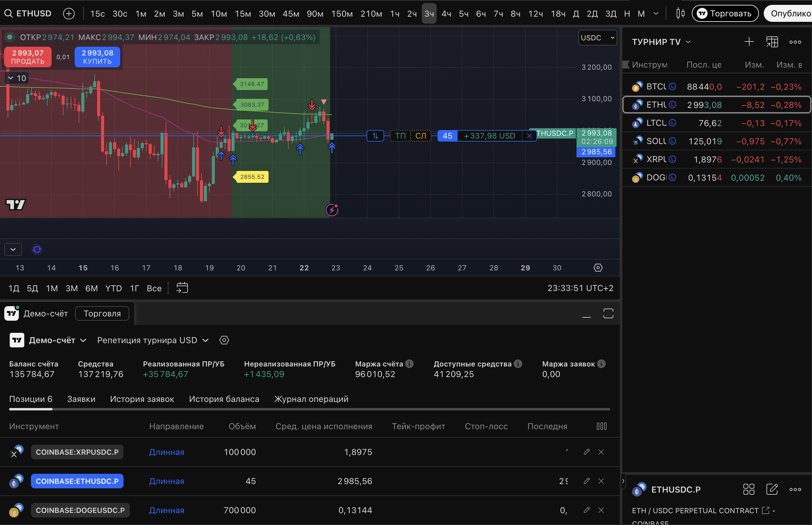Screen dimensions: 812x525
Task: Click the lightning bolt news marker on chart
Action: [332, 210]
